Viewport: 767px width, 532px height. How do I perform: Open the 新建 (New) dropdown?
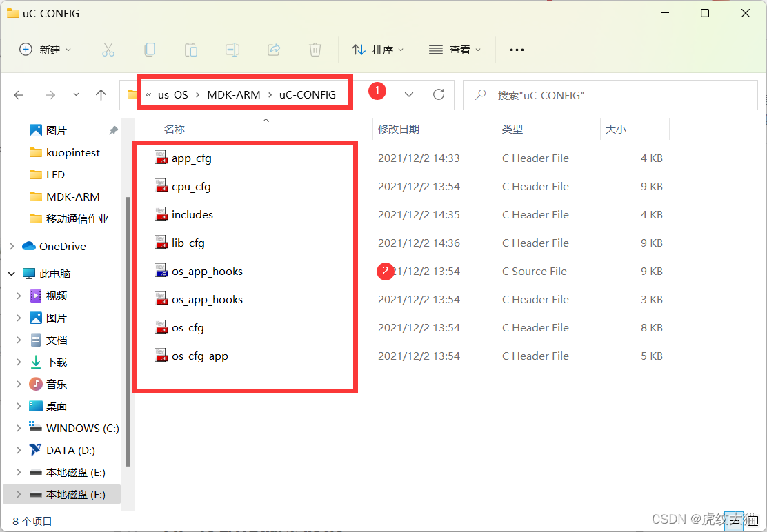pyautogui.click(x=45, y=50)
